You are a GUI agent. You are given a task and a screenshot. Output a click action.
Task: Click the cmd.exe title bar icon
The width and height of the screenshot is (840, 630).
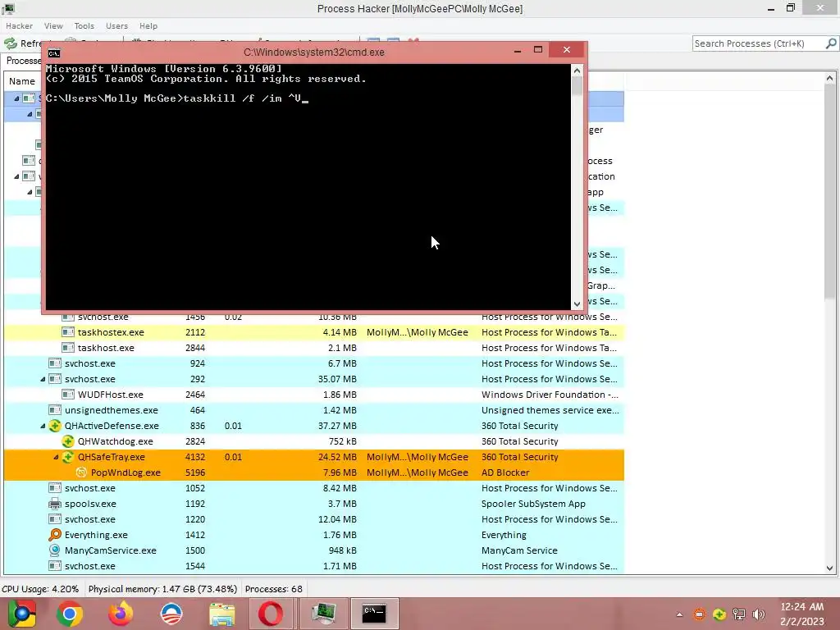54,53
